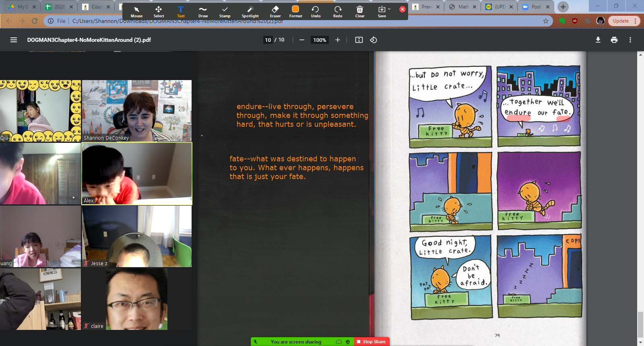The image size is (644, 346).
Task: Close the Math browser tab
Action: (x=475, y=7)
